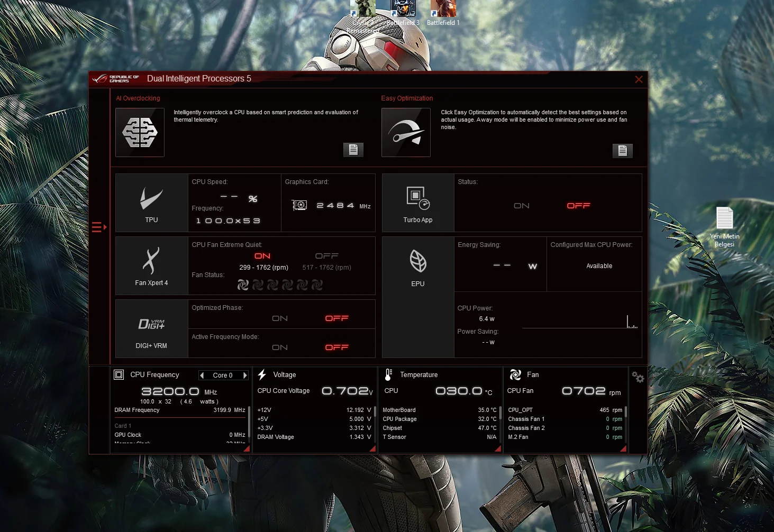Image resolution: width=774 pixels, height=532 pixels.
Task: Turn Optimized Phase ON
Action: (280, 318)
